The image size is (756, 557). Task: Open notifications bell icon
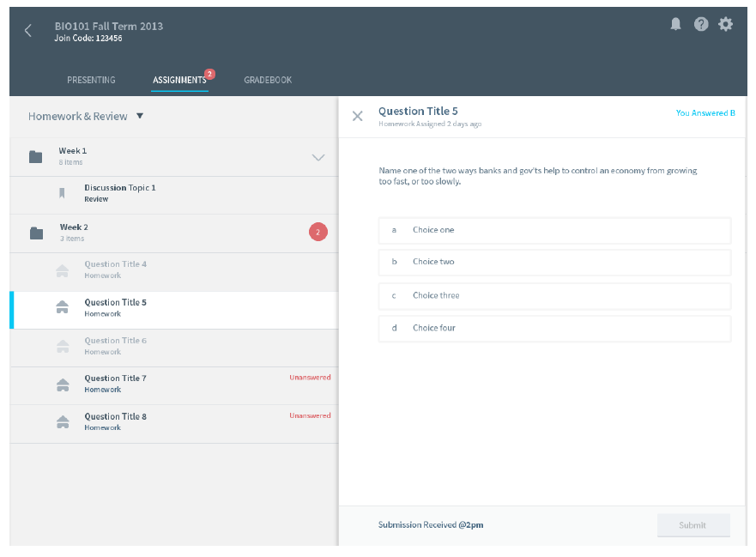[x=675, y=24]
